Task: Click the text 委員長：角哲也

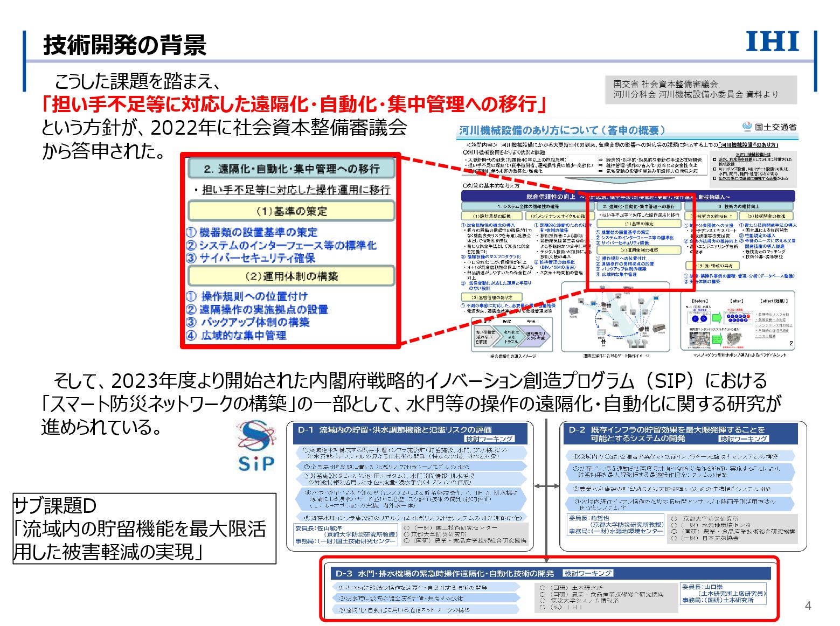Action: (589, 518)
